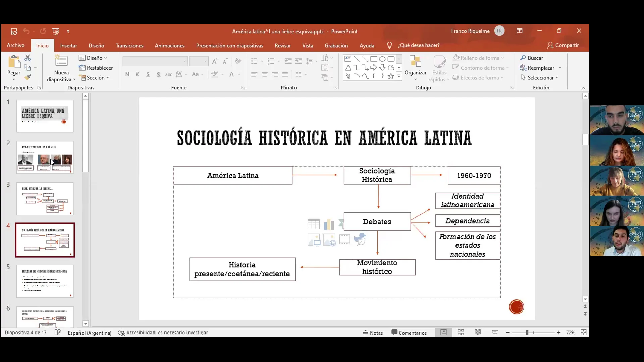
Task: Select slide 5 thumbnail
Action: tap(45, 281)
